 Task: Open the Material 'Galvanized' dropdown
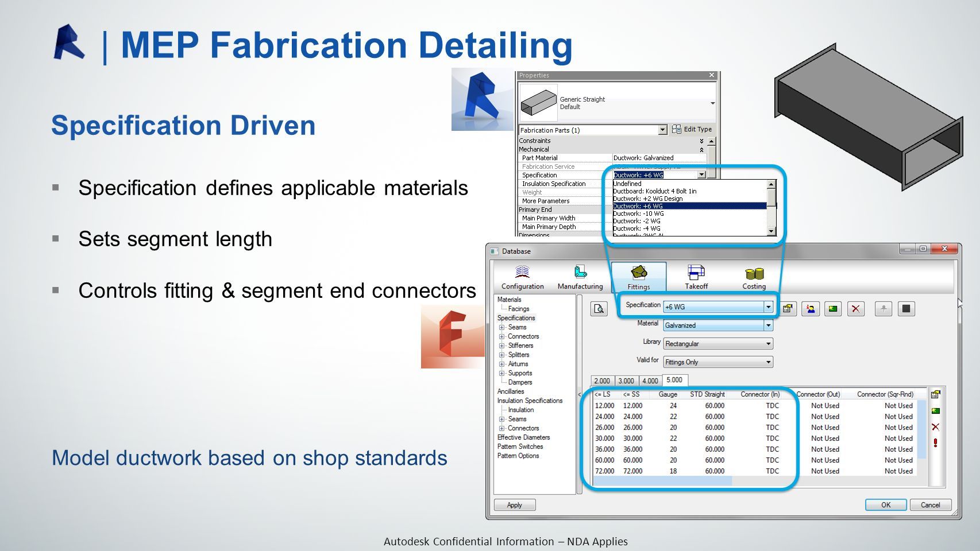click(768, 325)
